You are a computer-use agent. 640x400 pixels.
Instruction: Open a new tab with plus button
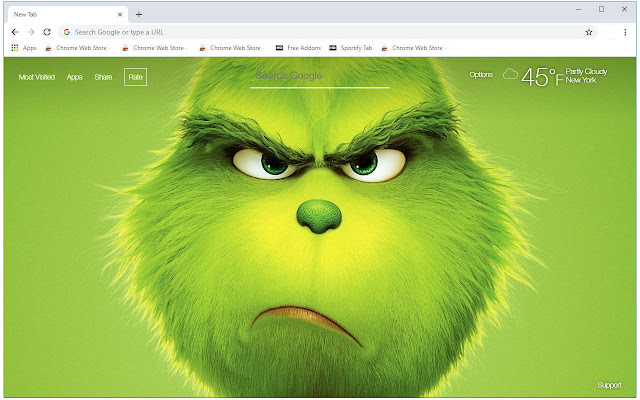click(x=139, y=14)
